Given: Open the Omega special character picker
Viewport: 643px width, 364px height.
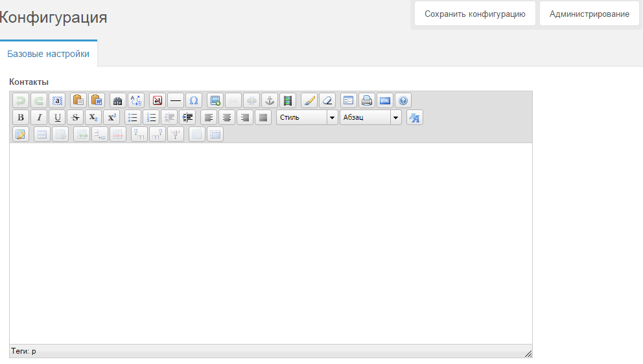Looking at the screenshot, I should pos(194,100).
